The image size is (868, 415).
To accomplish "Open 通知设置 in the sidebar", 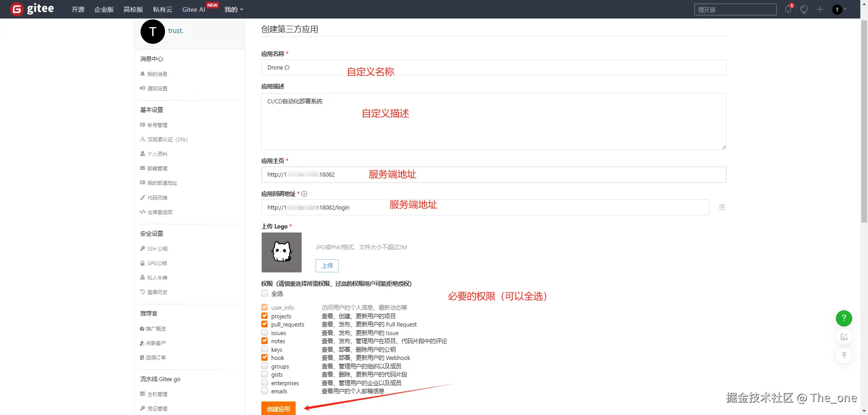I will click(154, 89).
